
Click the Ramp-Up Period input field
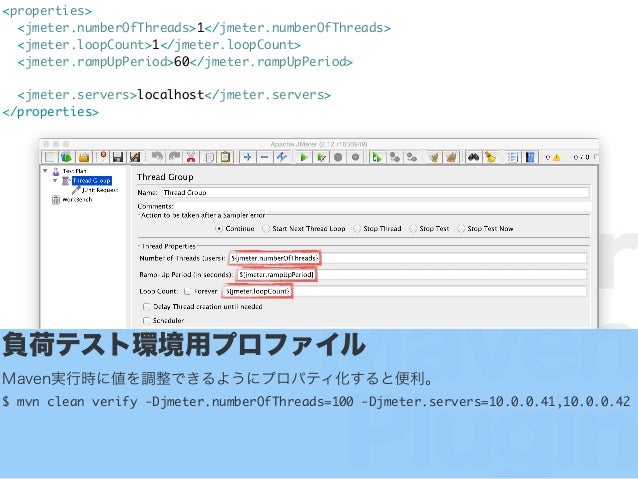click(x=411, y=275)
